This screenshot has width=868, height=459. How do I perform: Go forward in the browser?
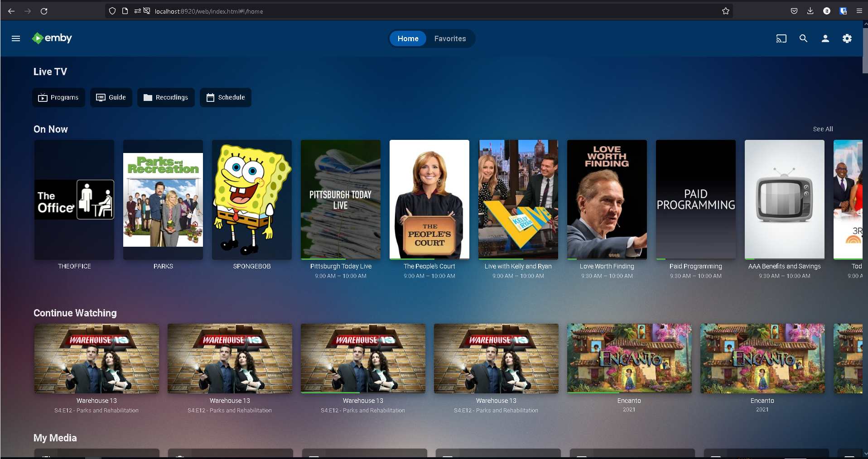click(x=28, y=11)
